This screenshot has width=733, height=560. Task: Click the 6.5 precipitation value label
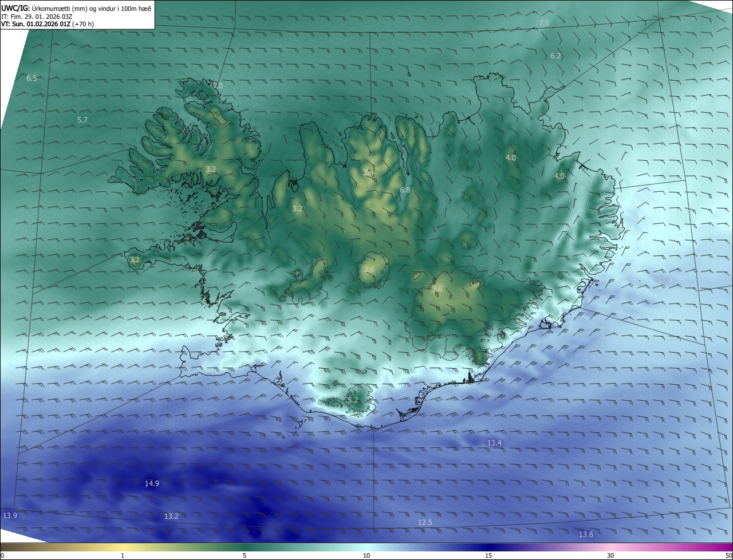click(x=31, y=78)
